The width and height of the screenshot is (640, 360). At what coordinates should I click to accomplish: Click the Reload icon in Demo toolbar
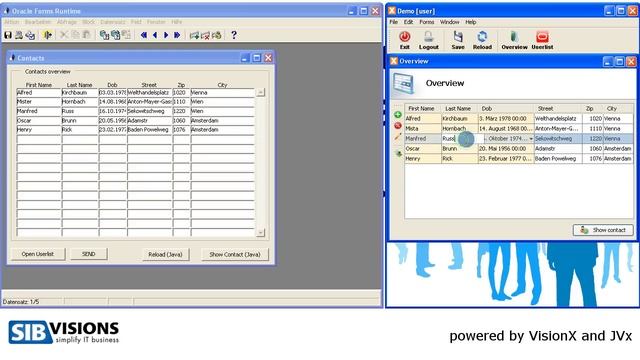(482, 40)
